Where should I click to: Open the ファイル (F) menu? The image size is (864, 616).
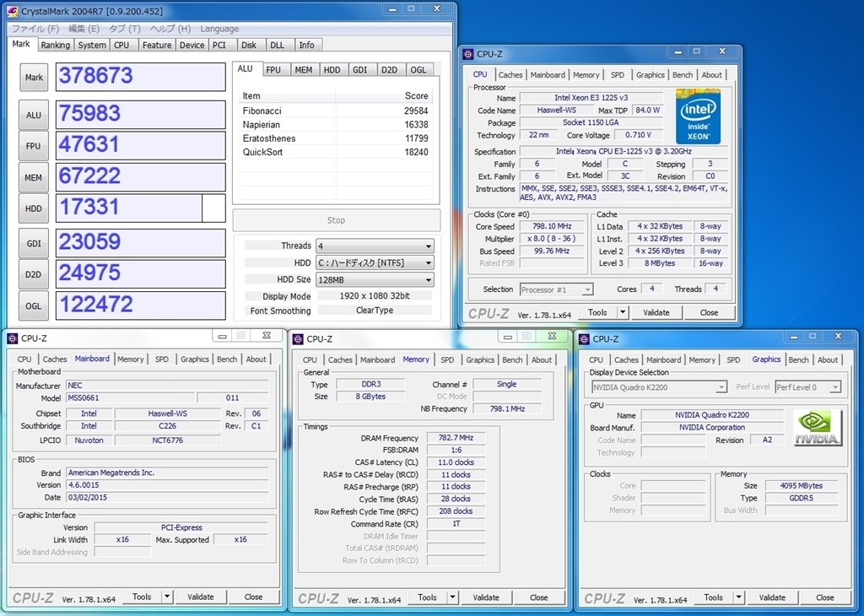tap(35, 29)
